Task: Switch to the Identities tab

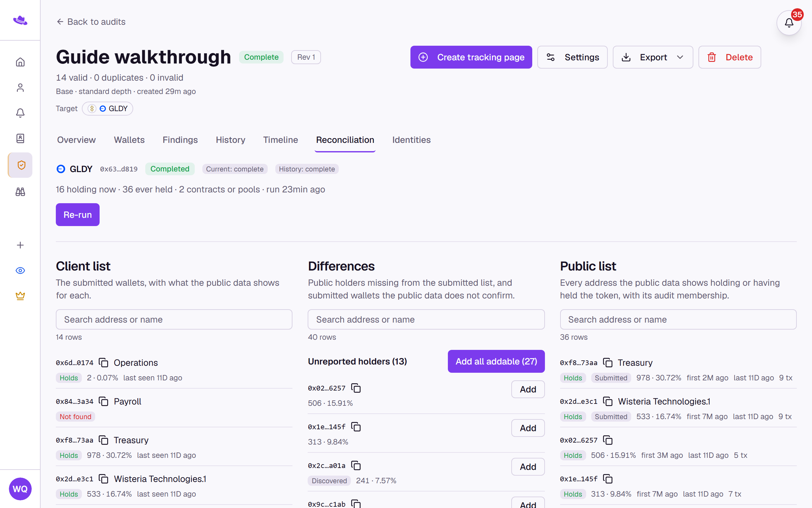Action: [x=411, y=140]
